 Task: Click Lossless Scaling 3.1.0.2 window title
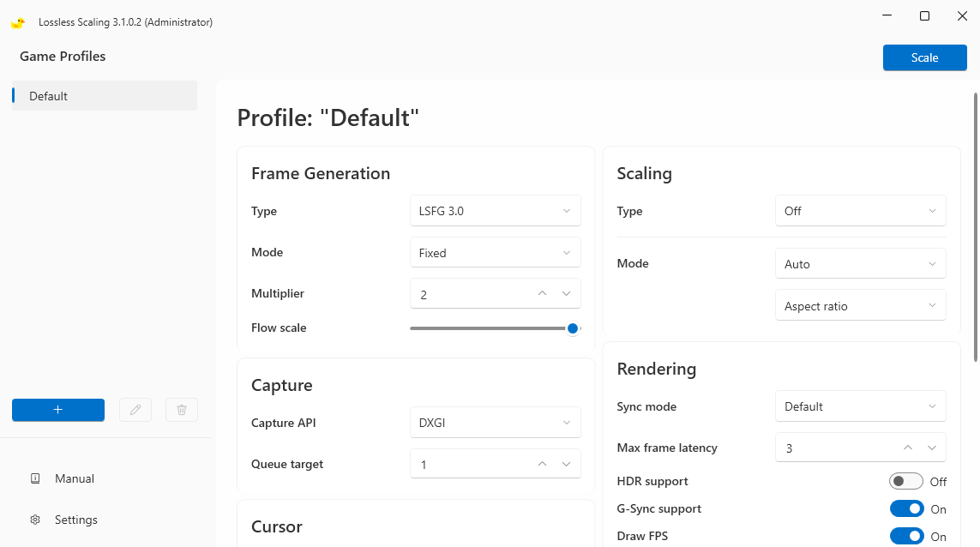pos(126,22)
